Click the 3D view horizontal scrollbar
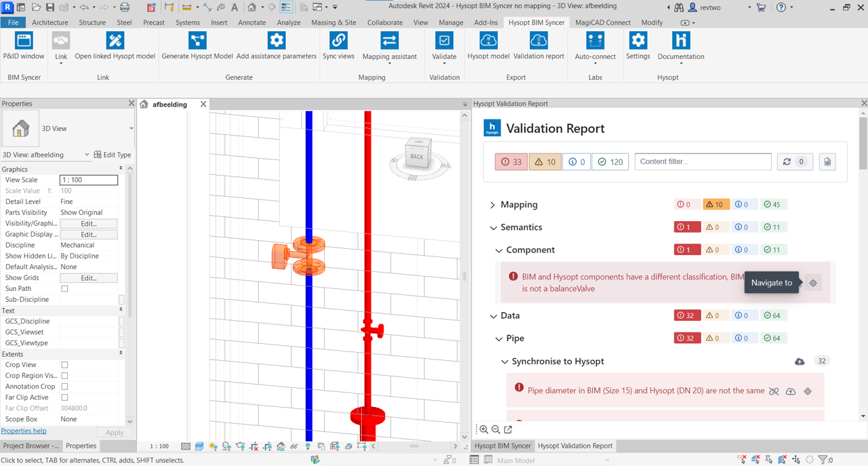868x466 pixels. click(x=414, y=446)
